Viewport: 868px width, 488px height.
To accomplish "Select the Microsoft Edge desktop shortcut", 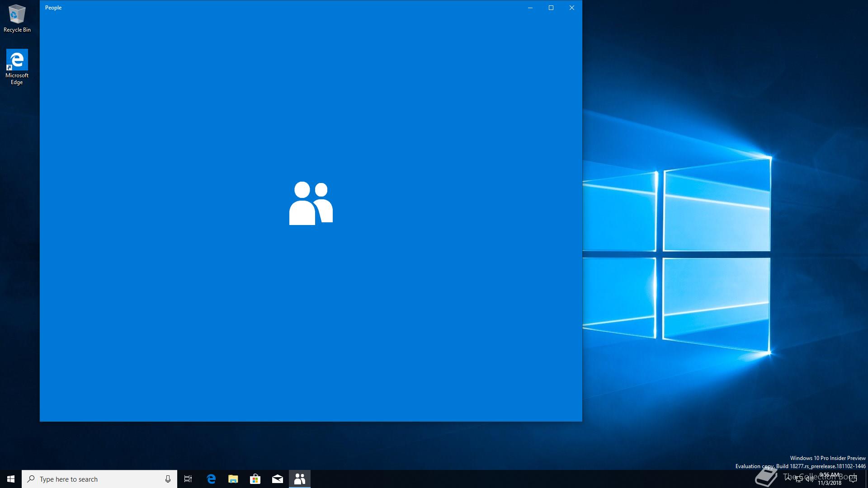I will tap(17, 66).
